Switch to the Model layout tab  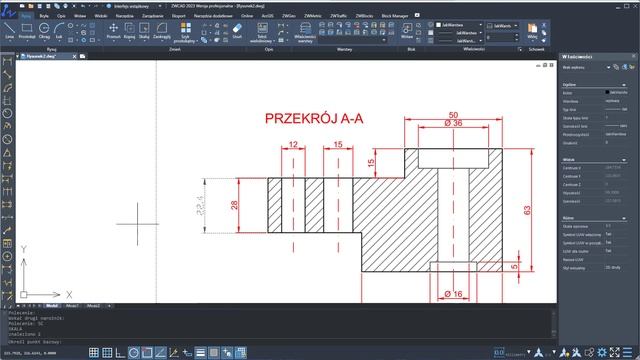click(52, 306)
